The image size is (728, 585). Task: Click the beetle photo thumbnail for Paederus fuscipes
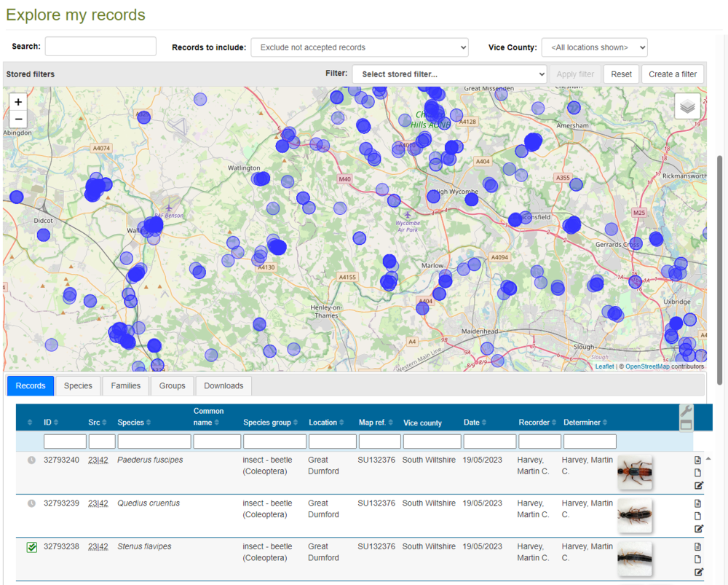(x=635, y=473)
